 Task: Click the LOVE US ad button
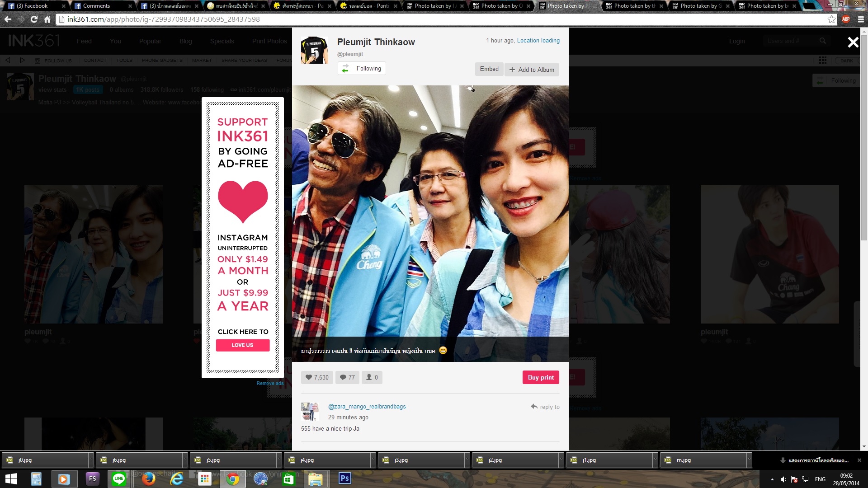pyautogui.click(x=243, y=345)
